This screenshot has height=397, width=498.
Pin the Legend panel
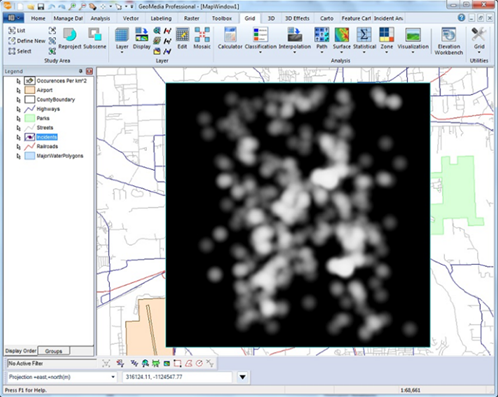80,71
